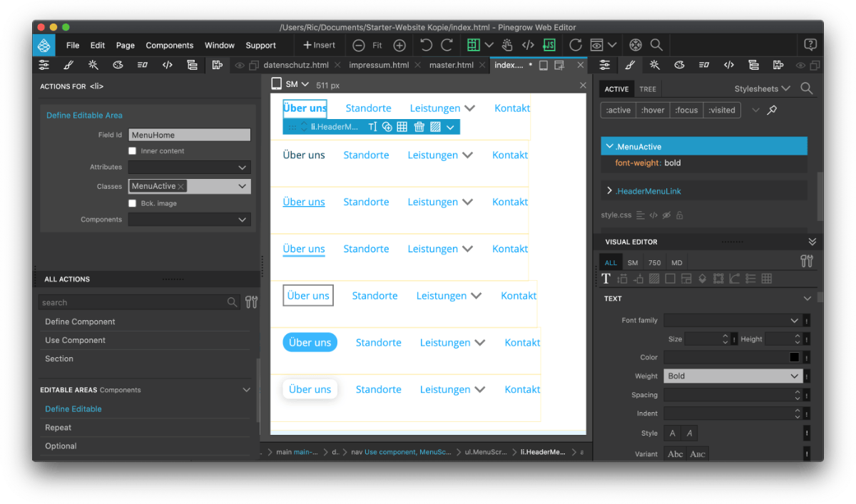Open visual editor wrench settings
The image size is (856, 504).
click(x=807, y=261)
